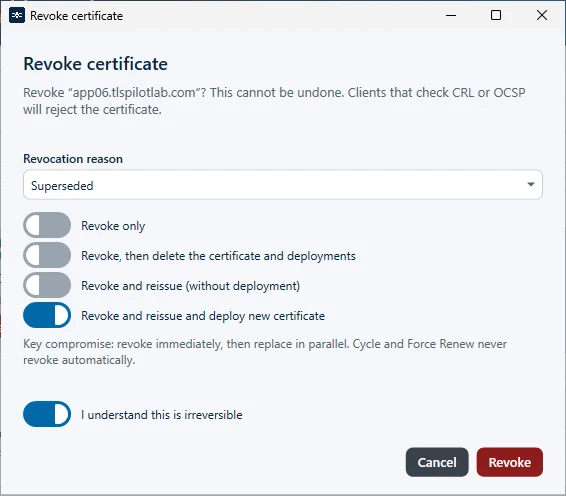Click the Key compromise note text
The image size is (566, 496).
coord(265,352)
